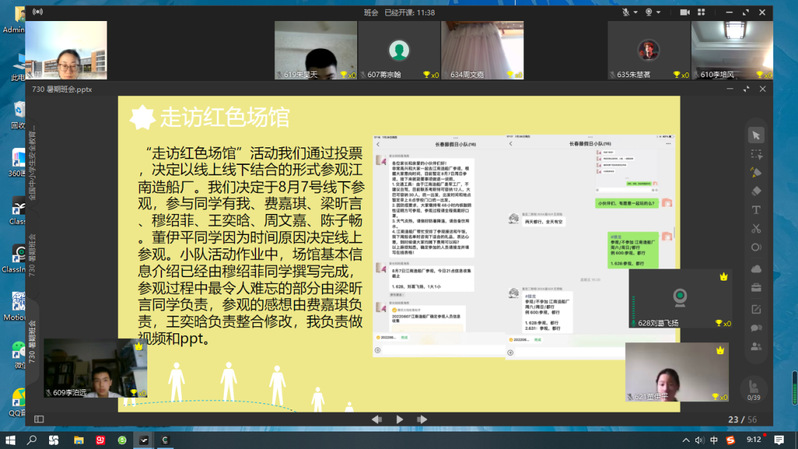Expand the microphone options dropdown arrow

click(x=636, y=13)
